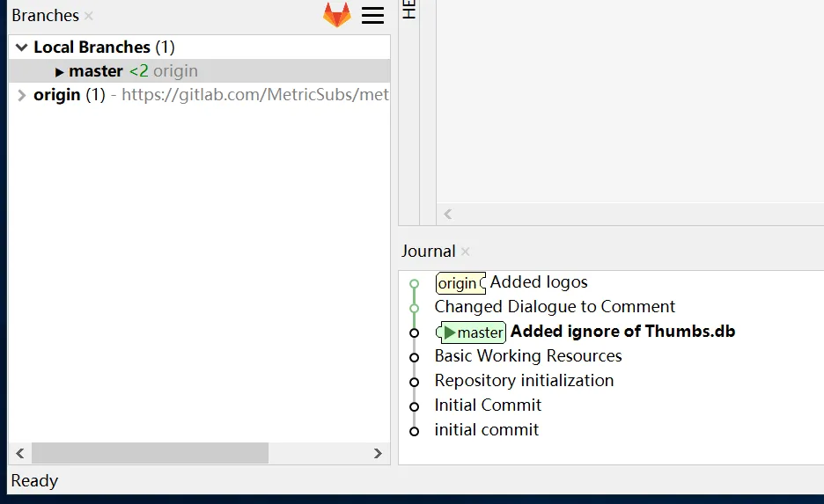
Task: Click the grey 'origin' tracking label beside master
Action: (175, 71)
